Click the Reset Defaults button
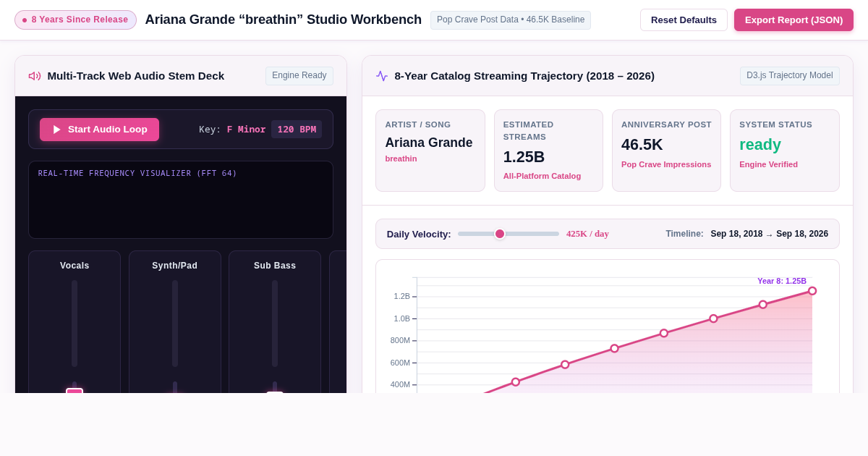The height and width of the screenshot is (456, 868). [x=684, y=20]
